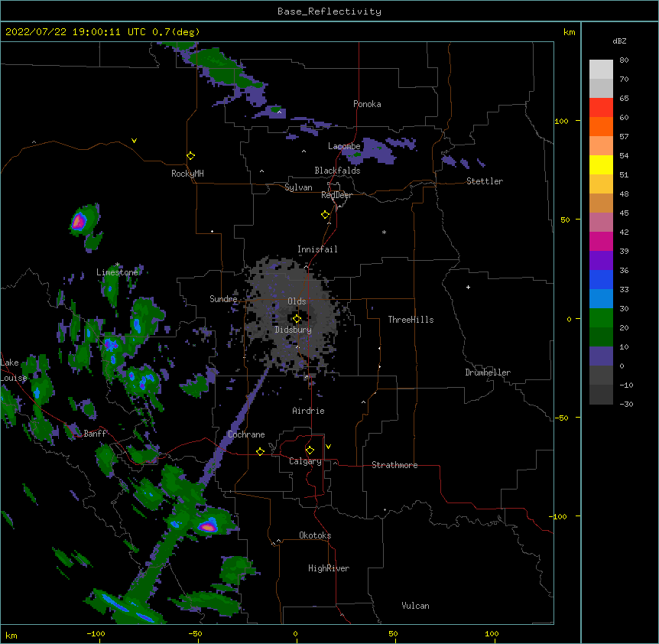Click the intense storm cell core north of Limestone
This screenshot has width=659, height=644.
coord(79,221)
